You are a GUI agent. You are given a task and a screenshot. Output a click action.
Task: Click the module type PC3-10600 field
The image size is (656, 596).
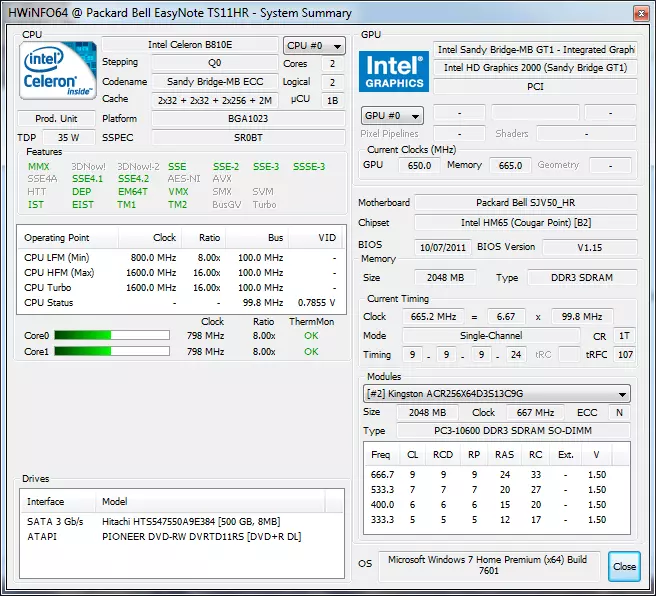(513, 430)
